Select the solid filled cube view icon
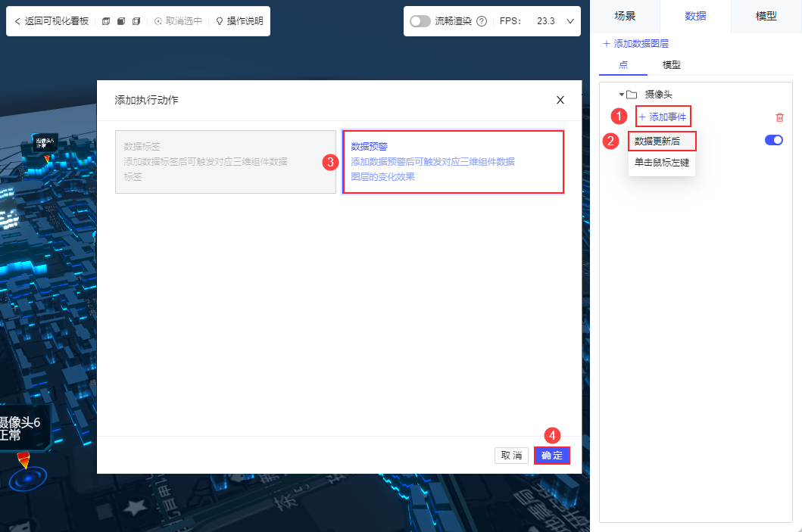This screenshot has height=532, width=802. [x=121, y=21]
